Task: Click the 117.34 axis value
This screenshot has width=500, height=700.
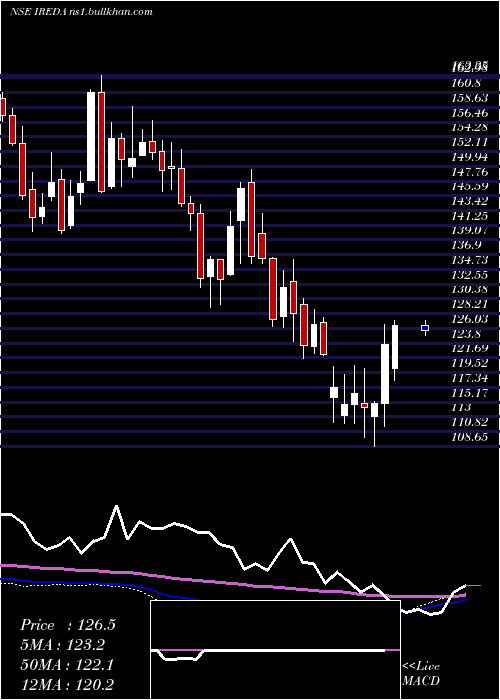Action: click(469, 379)
